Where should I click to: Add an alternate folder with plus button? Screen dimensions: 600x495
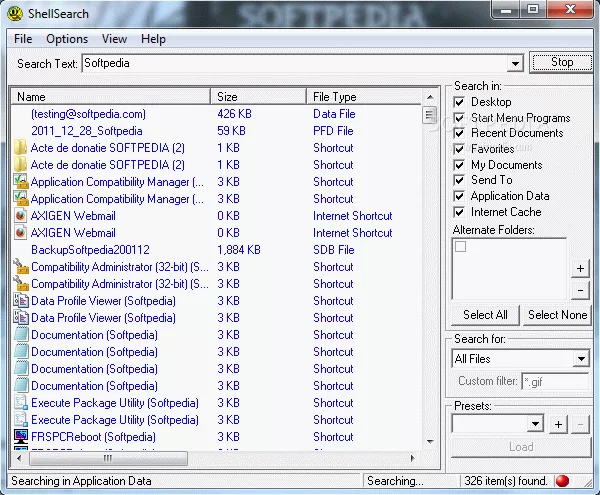[x=580, y=269]
